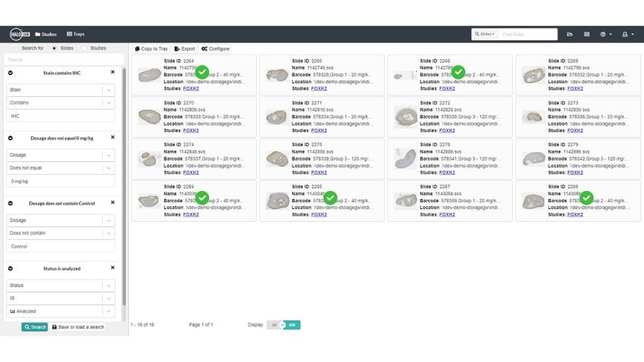Image resolution: width=644 pixels, height=362 pixels.
Task: Click the Copy to Tray button
Action: coord(152,48)
